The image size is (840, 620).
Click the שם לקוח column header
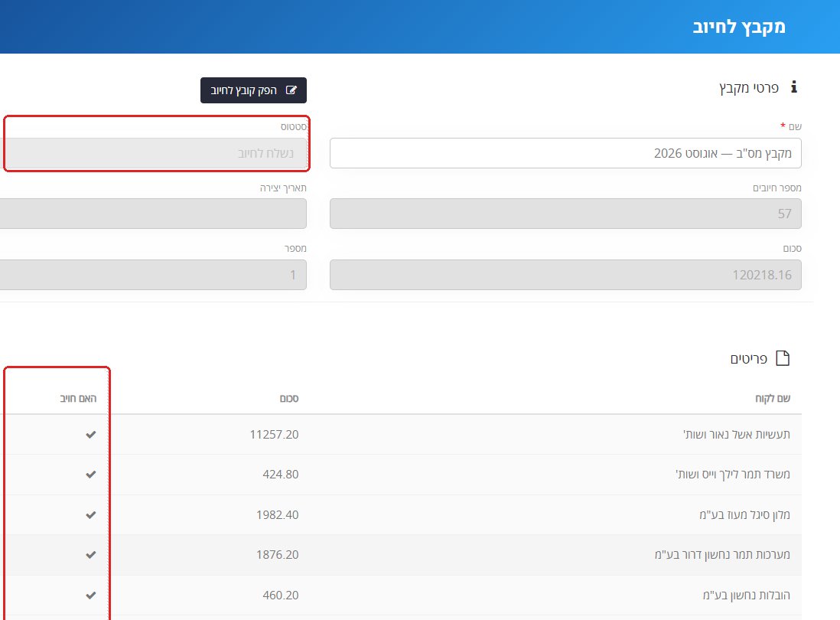coord(773,398)
